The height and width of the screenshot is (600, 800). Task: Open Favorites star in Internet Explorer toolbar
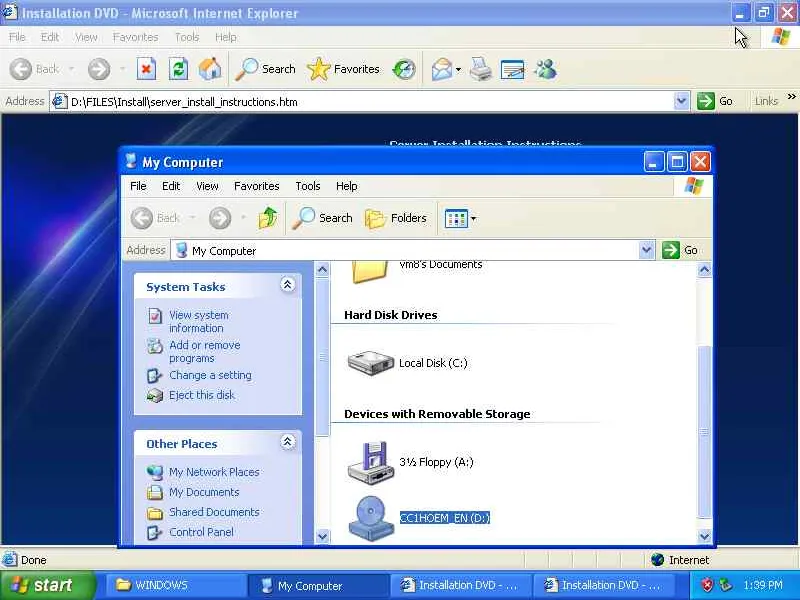(x=343, y=69)
